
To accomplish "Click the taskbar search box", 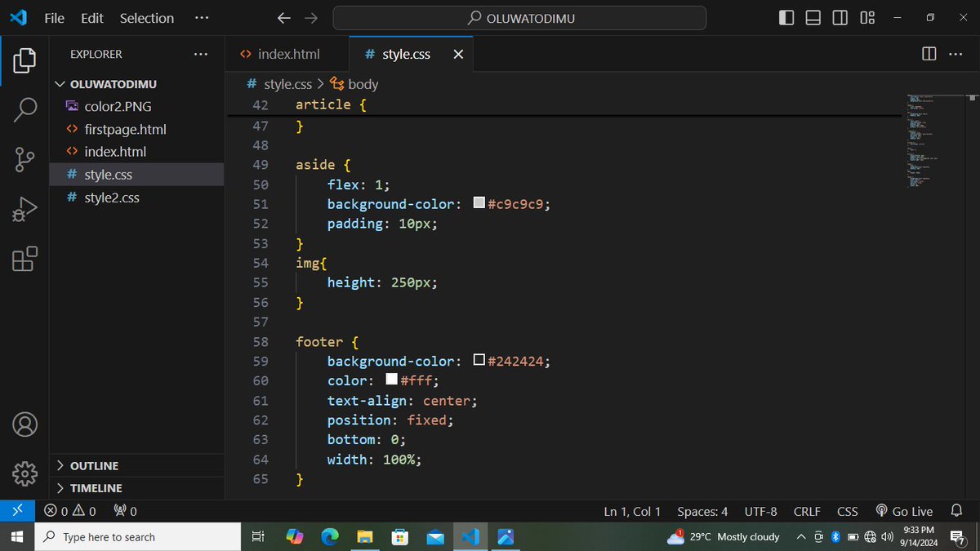I will point(137,537).
